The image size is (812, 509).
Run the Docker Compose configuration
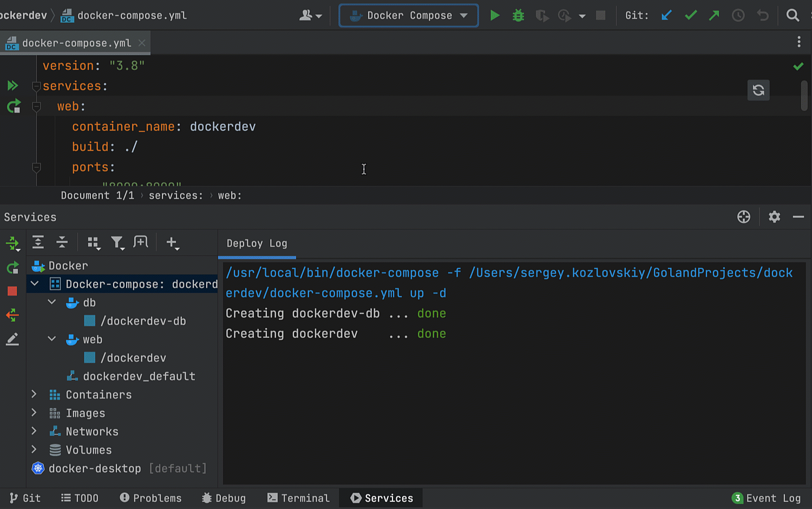pyautogui.click(x=495, y=15)
